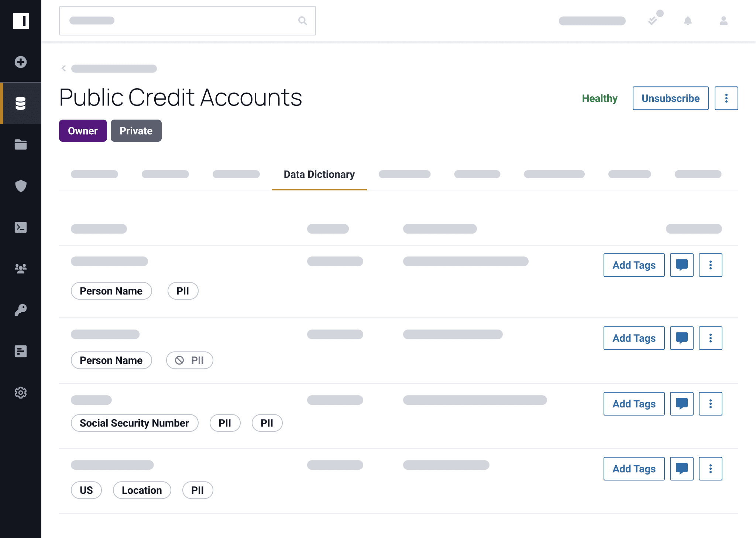
Task: Click the Unsubscribe button
Action: click(670, 98)
